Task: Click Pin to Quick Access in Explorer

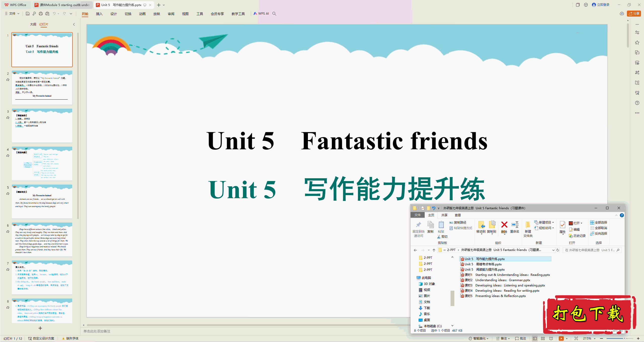Action: tap(419, 229)
